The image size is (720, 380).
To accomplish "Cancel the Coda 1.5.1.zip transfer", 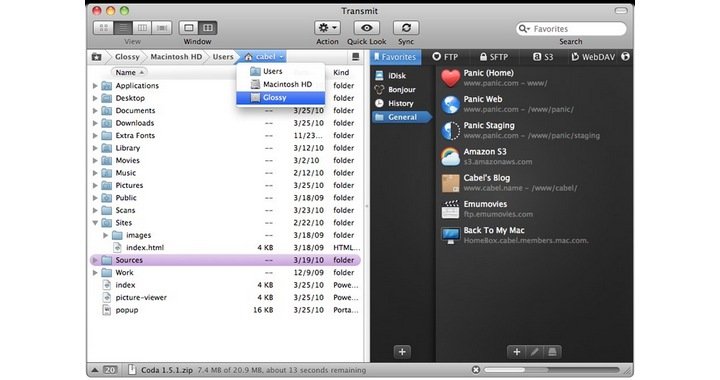I will pyautogui.click(x=476, y=370).
